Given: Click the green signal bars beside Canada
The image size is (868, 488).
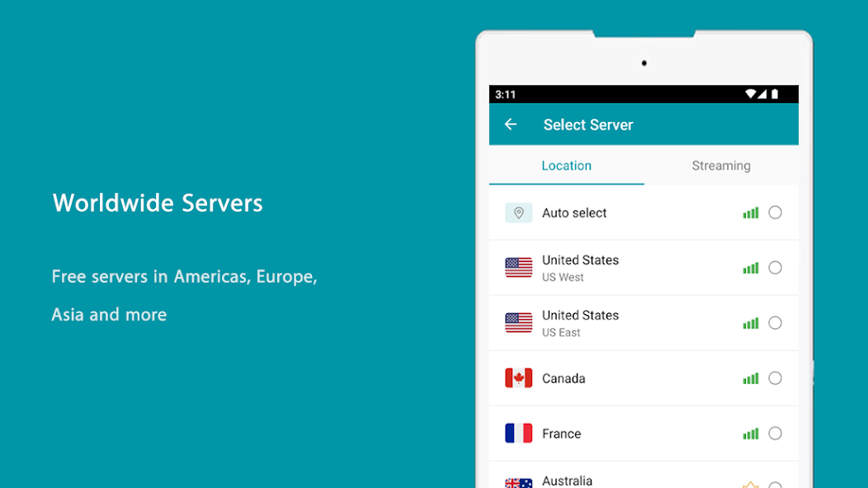Looking at the screenshot, I should coord(751,378).
